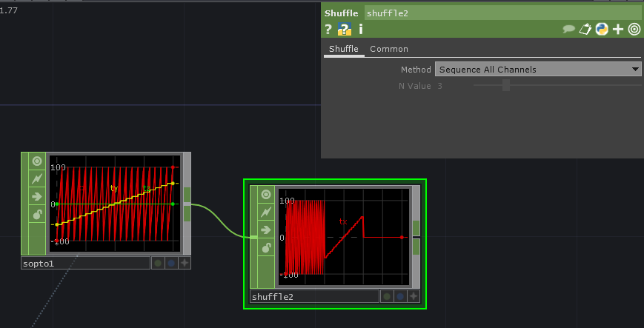
Task: Click dropdown arrow beside Sequence All Channels
Action: [x=635, y=70]
